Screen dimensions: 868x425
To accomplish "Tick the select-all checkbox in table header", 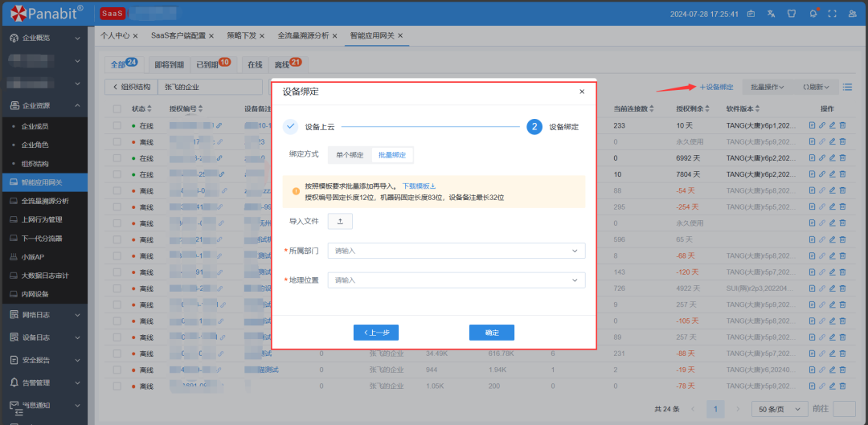I will coord(117,108).
